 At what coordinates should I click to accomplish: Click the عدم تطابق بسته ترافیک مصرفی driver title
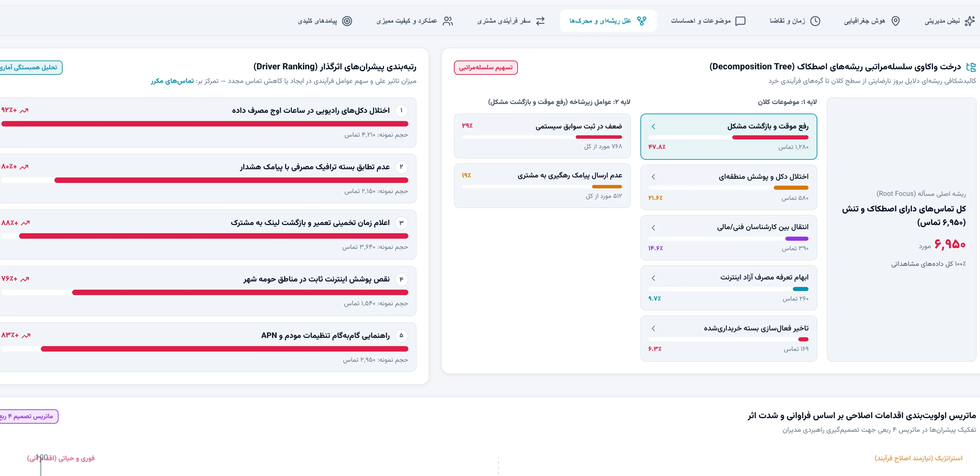(315, 167)
